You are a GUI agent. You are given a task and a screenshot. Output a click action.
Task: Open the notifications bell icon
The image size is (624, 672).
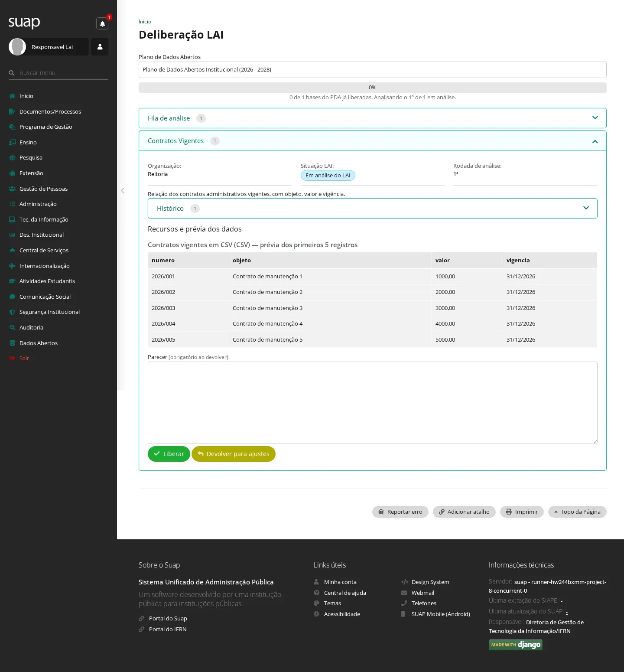(102, 24)
